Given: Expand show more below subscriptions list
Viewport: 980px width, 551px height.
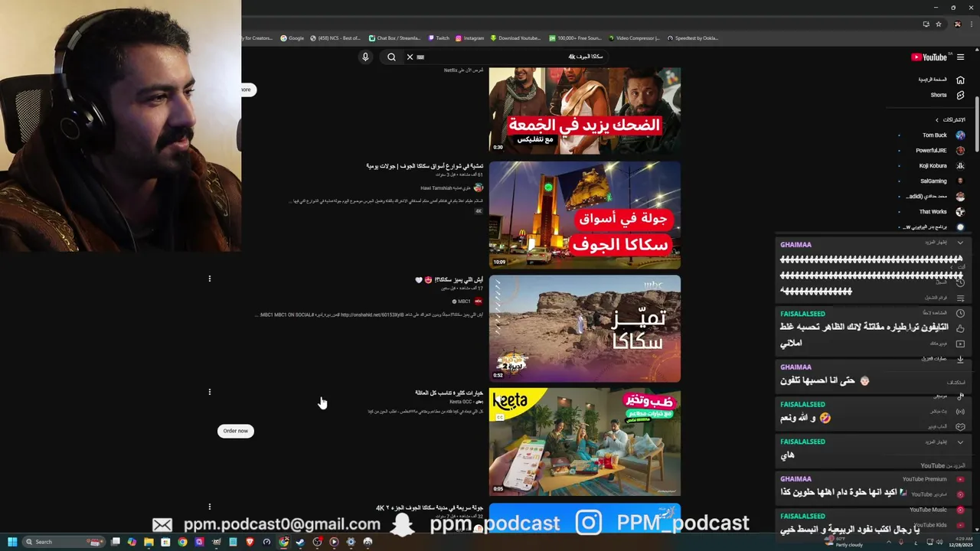Looking at the screenshot, I should 960,243.
